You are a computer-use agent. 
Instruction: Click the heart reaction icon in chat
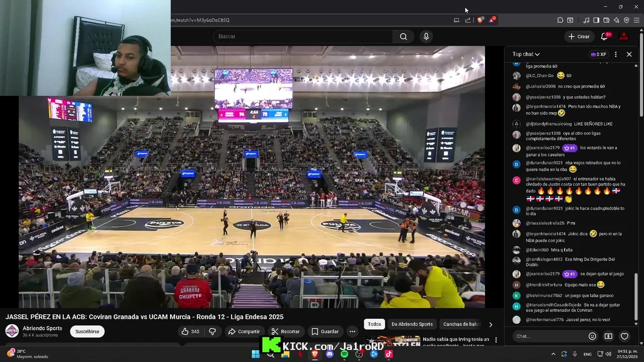pos(624,336)
